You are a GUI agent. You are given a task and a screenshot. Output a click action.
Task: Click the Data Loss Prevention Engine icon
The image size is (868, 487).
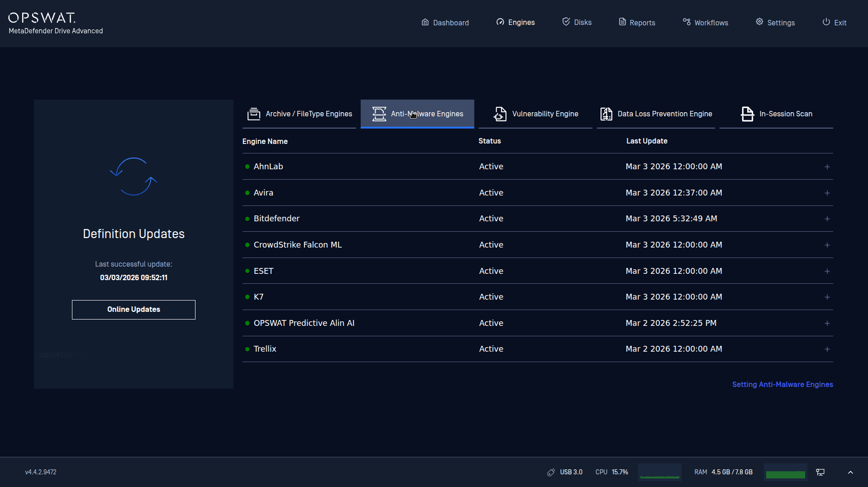[x=606, y=114]
